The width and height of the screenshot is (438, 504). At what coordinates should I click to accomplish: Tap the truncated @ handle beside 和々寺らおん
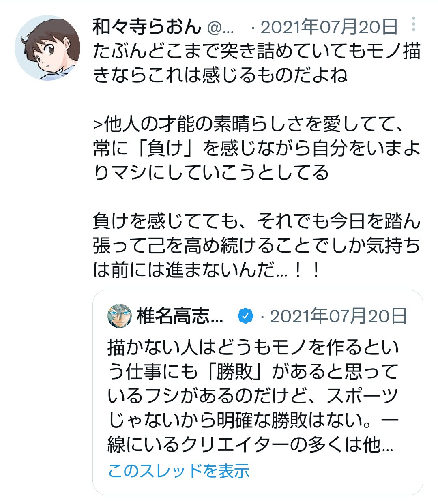click(221, 28)
